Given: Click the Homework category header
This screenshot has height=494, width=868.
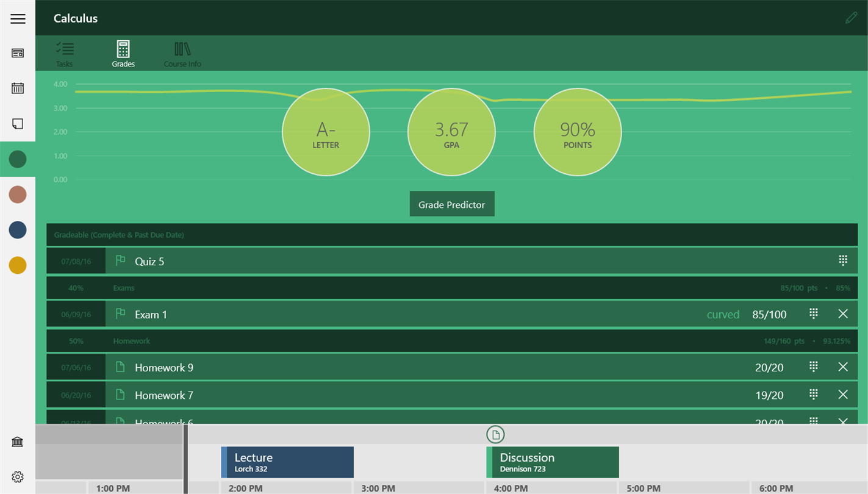Looking at the screenshot, I should pyautogui.click(x=452, y=341).
